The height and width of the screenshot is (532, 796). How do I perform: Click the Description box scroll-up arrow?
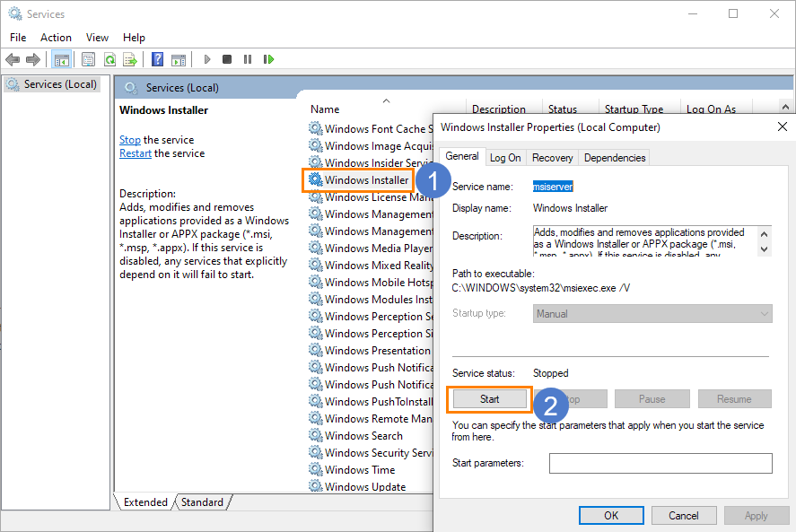(x=764, y=234)
